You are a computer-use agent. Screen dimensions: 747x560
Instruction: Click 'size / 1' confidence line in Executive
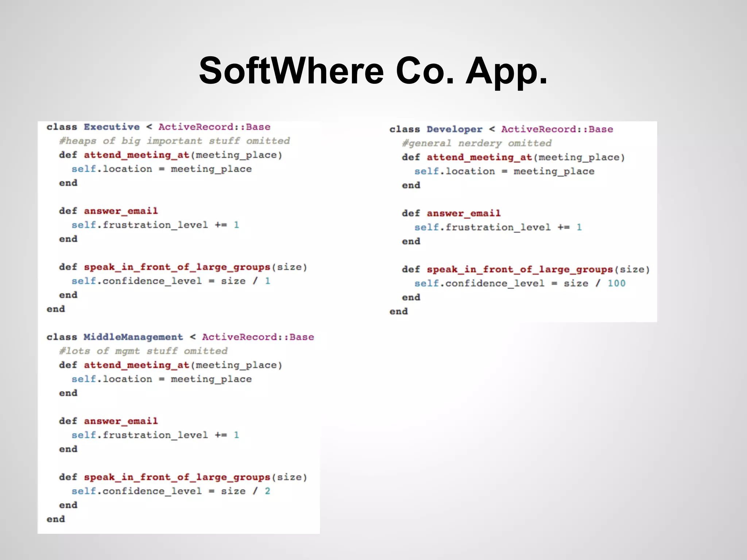171,281
